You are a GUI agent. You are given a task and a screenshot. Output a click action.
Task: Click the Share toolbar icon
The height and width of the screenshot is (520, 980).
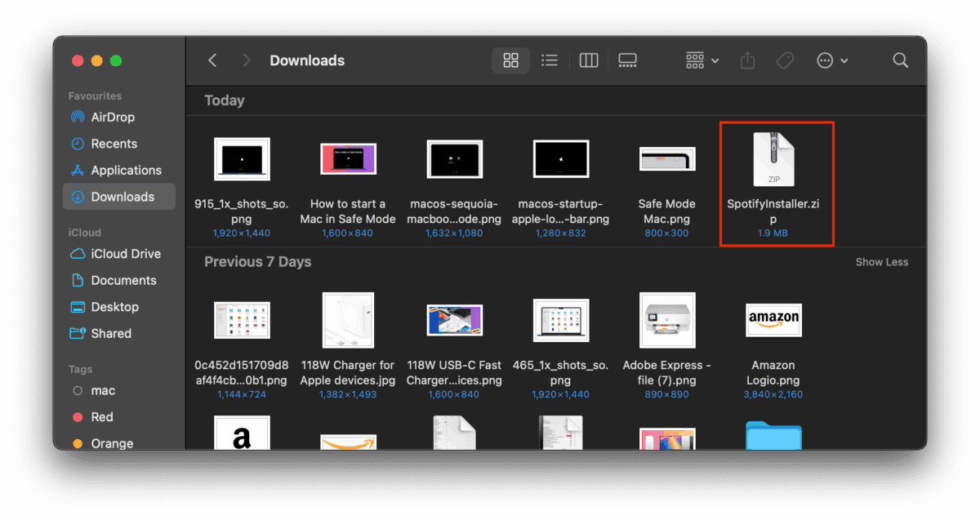[747, 60]
